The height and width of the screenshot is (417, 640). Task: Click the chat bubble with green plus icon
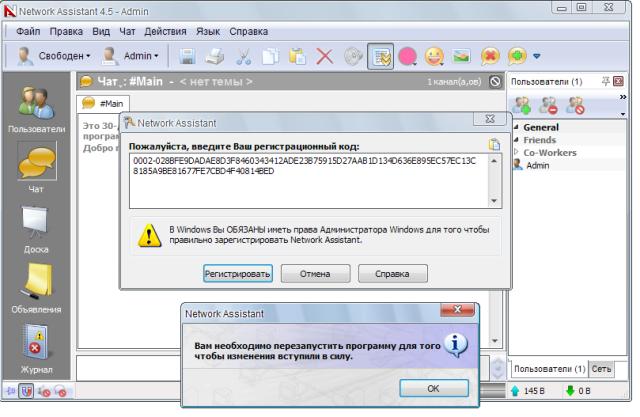pos(517,56)
